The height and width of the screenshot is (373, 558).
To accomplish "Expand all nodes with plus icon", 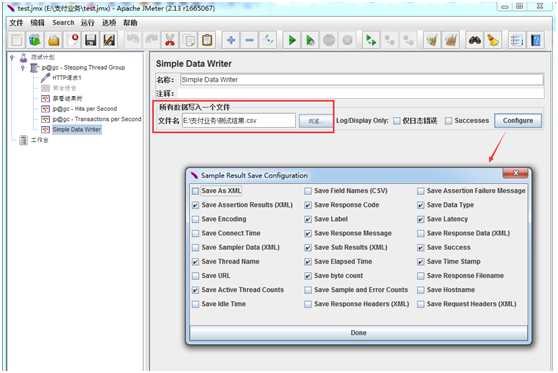I will click(x=231, y=40).
